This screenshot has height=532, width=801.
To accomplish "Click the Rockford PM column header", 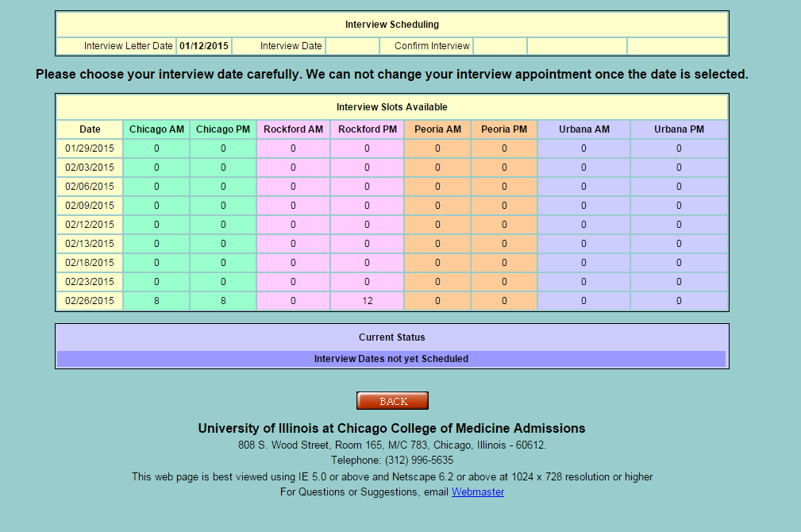I will pos(367,129).
